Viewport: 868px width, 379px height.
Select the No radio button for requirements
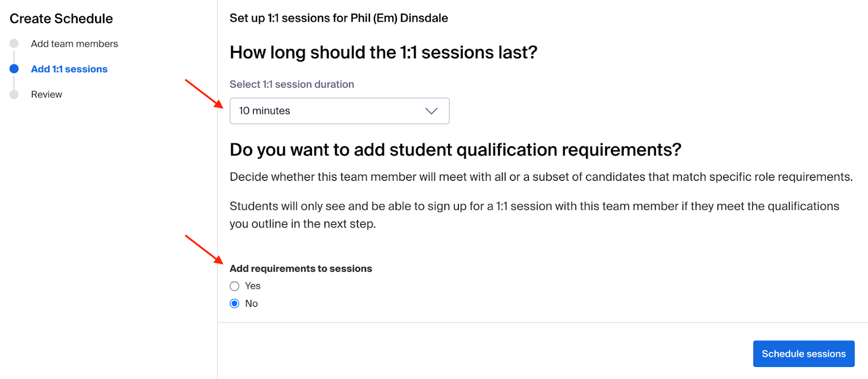coord(234,304)
